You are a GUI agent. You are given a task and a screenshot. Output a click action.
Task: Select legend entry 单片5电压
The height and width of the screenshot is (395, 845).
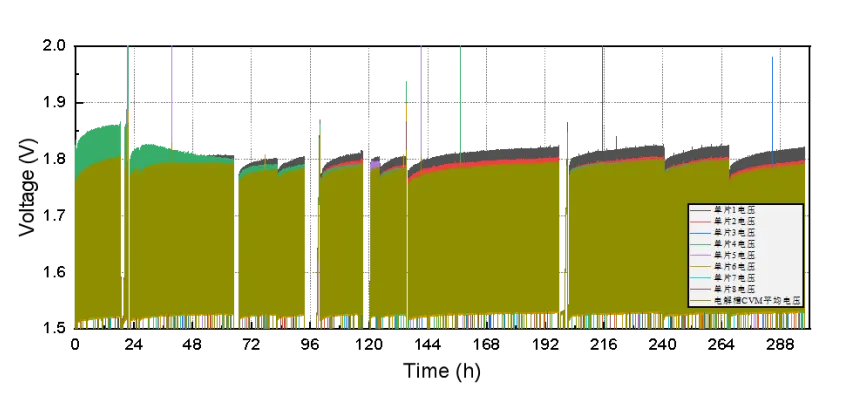[x=723, y=255]
